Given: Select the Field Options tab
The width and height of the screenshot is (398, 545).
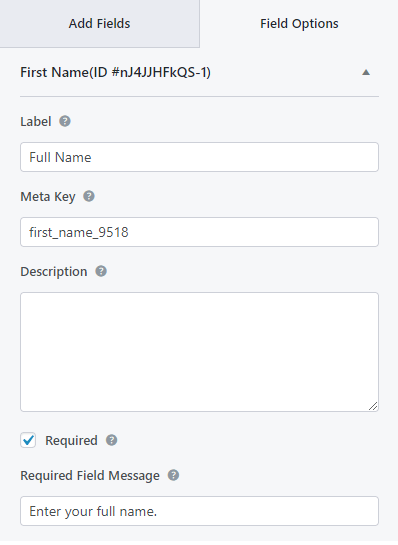Looking at the screenshot, I should [x=299, y=24].
